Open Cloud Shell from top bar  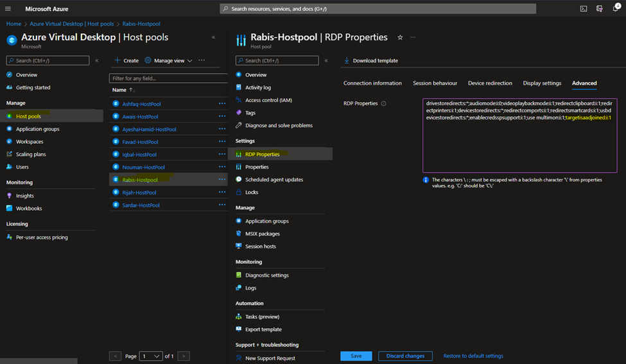coord(583,9)
